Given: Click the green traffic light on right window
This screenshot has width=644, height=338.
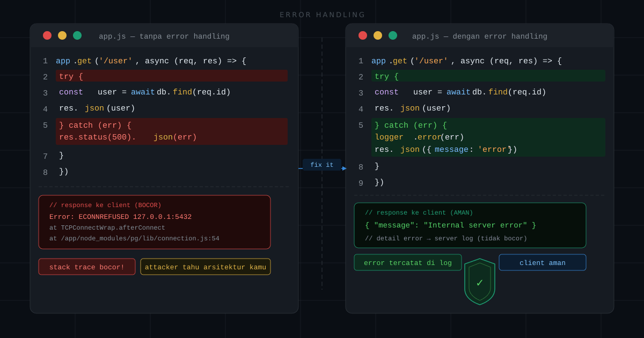Looking at the screenshot, I should coord(393,35).
